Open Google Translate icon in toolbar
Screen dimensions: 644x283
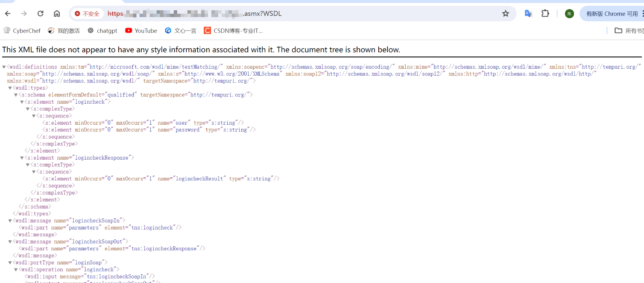coord(528,14)
